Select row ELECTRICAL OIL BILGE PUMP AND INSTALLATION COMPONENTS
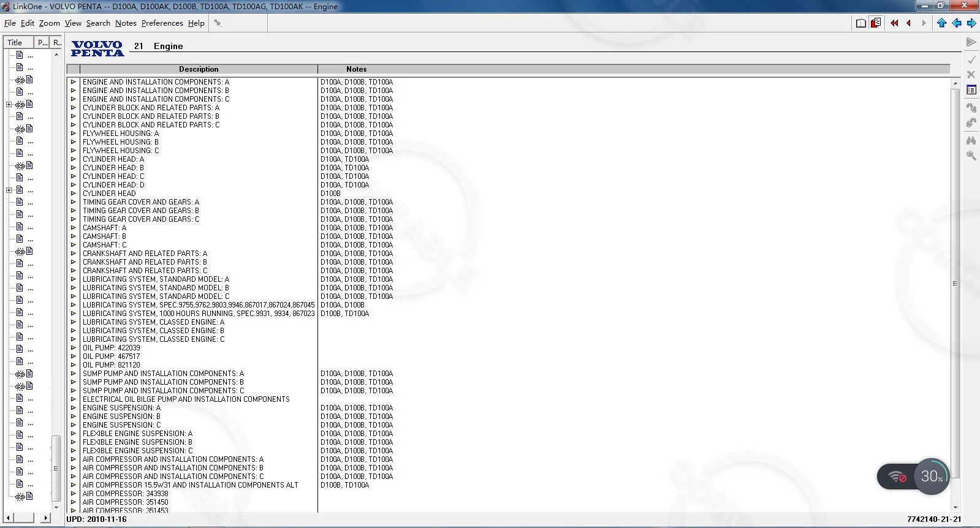 click(186, 399)
